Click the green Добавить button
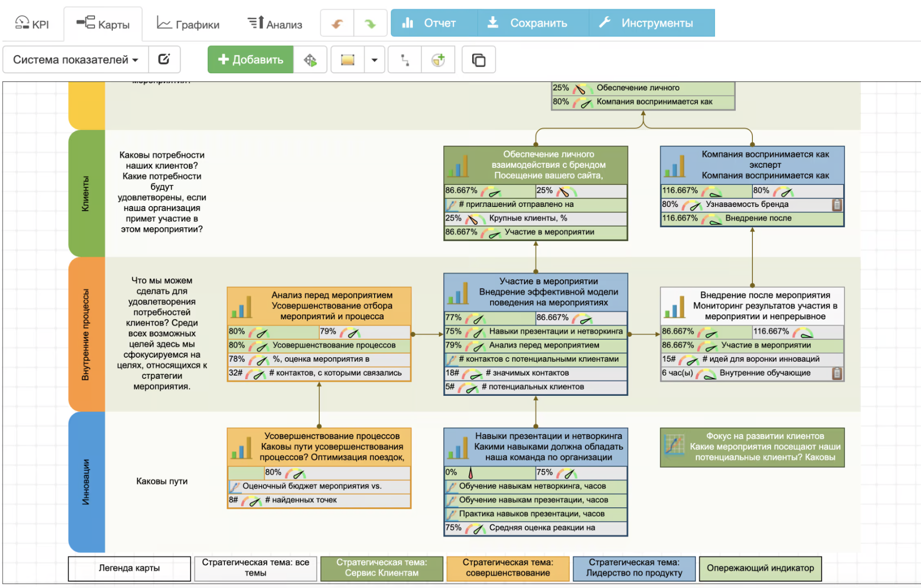The image size is (921, 588). point(250,59)
